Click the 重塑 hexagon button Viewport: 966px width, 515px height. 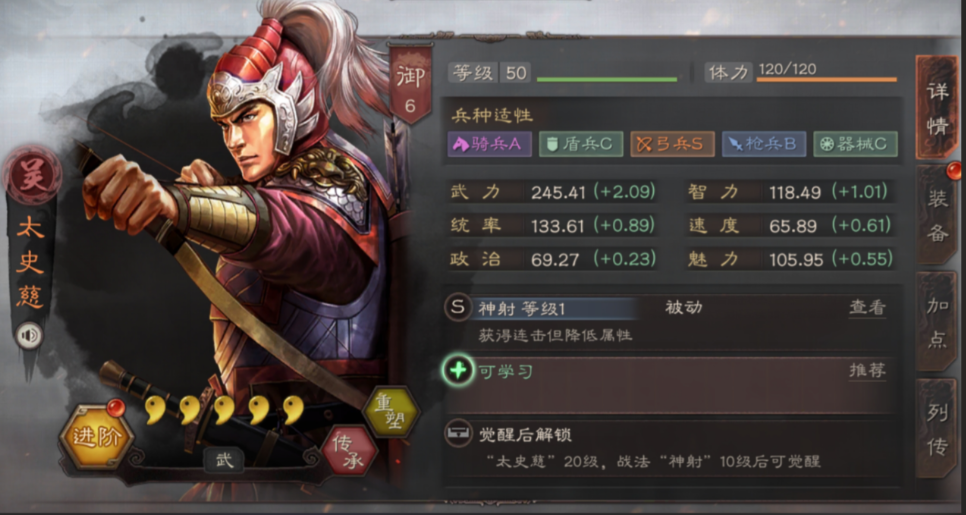390,412
